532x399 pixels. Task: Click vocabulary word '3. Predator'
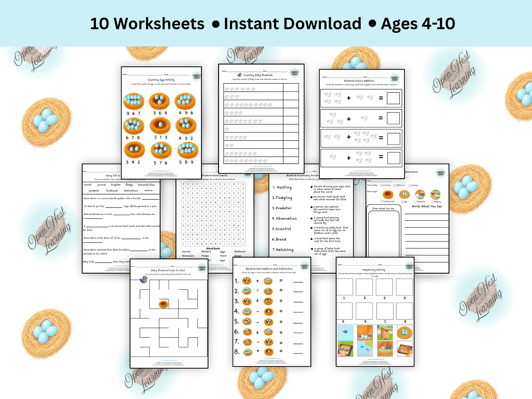(x=282, y=208)
